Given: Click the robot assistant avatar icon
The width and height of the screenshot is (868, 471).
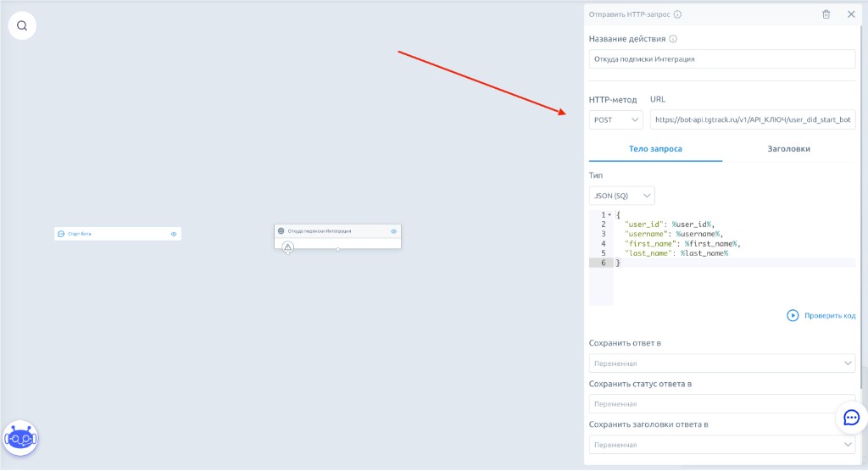Looking at the screenshot, I should click(20, 438).
